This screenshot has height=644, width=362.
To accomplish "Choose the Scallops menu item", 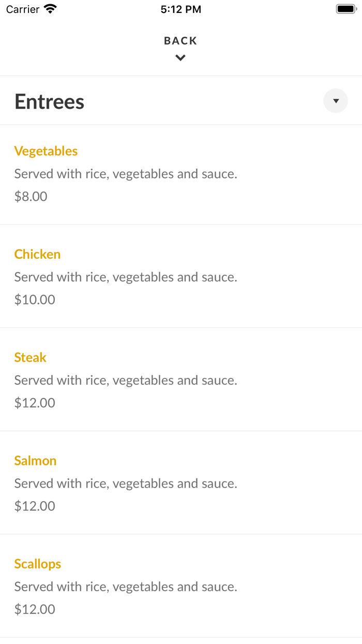I will (181, 586).
